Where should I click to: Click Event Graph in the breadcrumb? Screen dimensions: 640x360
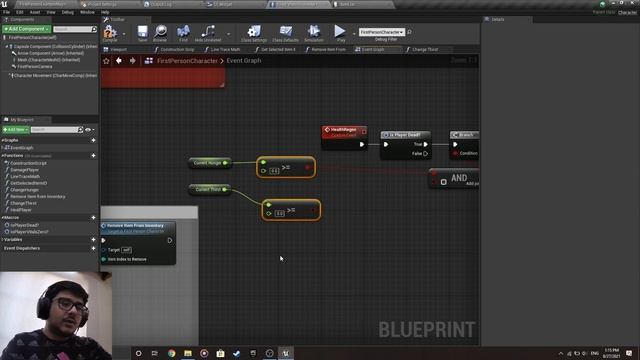(x=244, y=61)
